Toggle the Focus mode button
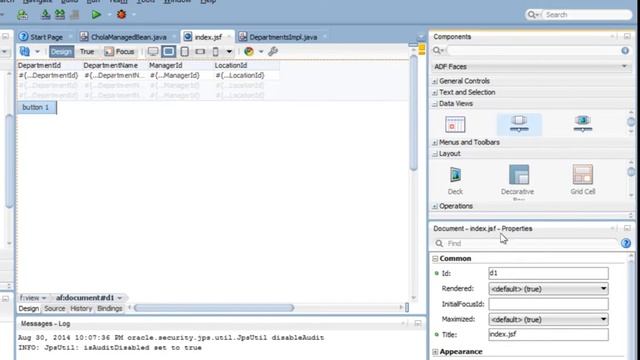The width and height of the screenshot is (640, 360). [120, 51]
